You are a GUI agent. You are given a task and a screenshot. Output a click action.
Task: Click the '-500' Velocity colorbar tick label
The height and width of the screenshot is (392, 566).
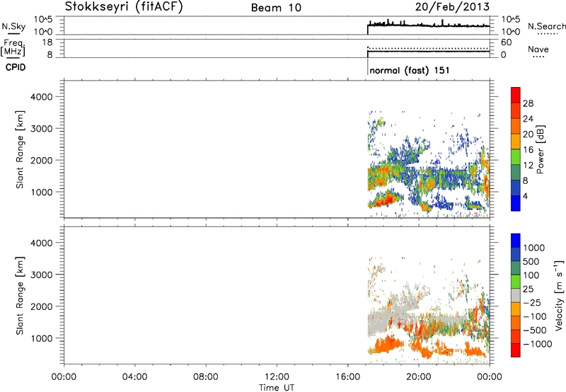pos(535,330)
